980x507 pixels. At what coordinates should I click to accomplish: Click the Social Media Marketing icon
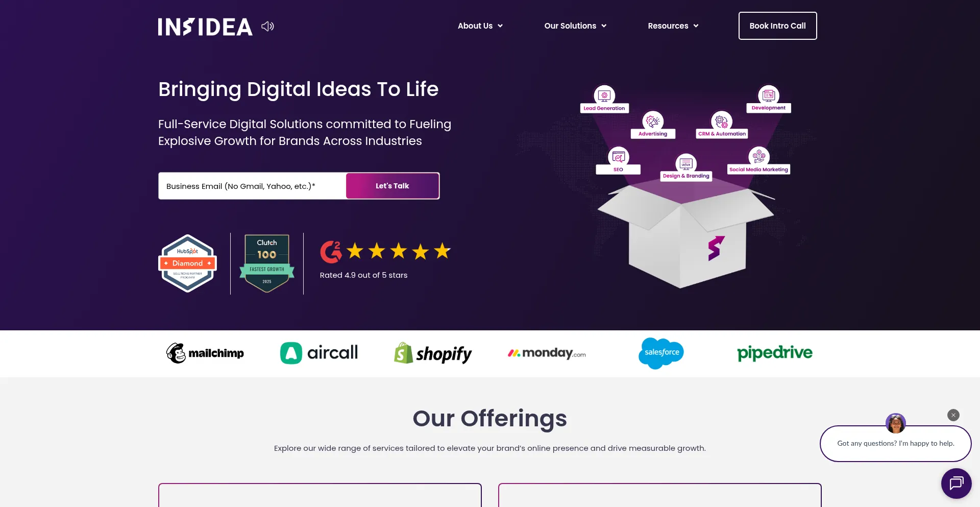click(x=758, y=157)
